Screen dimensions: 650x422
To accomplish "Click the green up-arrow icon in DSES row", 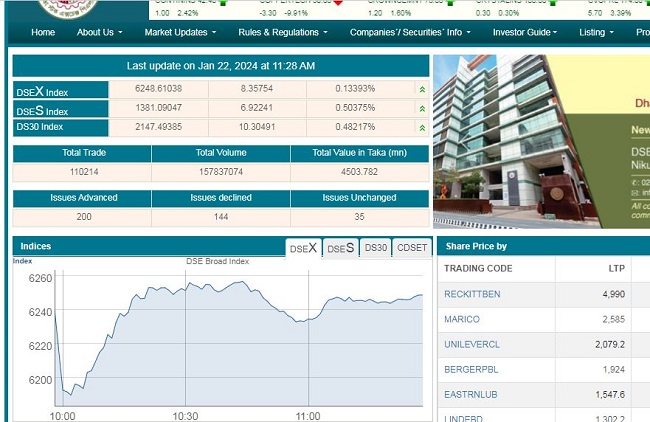I will pos(422,109).
